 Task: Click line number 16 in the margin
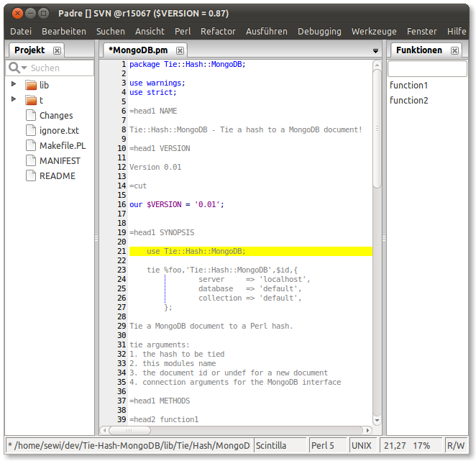[122, 205]
